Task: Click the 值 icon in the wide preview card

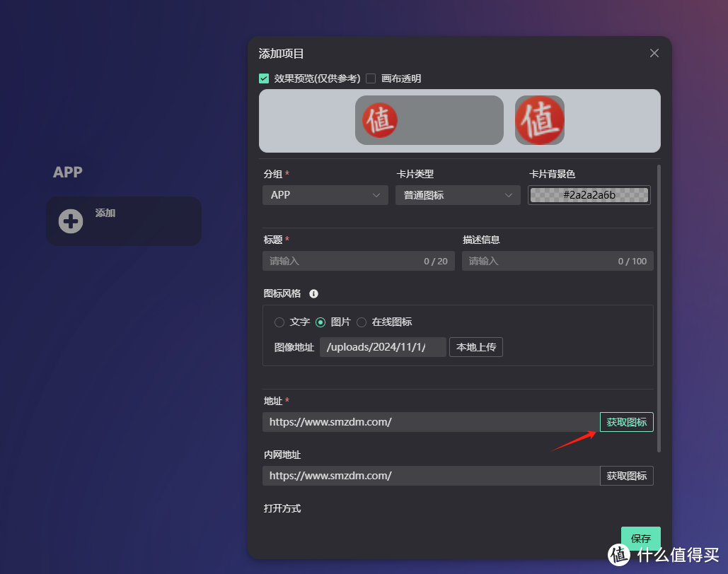Action: 379,120
